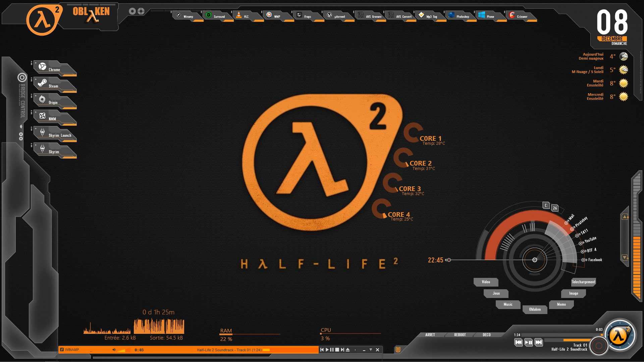644x362 pixels.
Task: Open VLC from the top bar
Action: point(248,16)
